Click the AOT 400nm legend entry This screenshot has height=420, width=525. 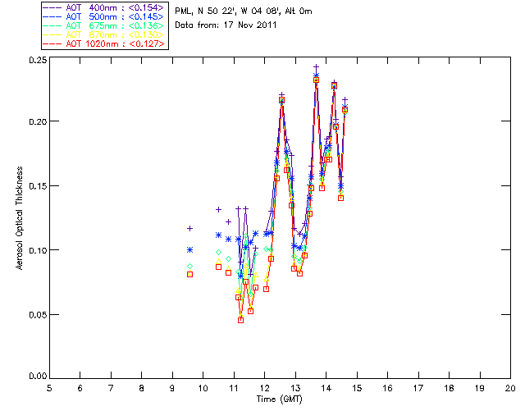(x=103, y=7)
